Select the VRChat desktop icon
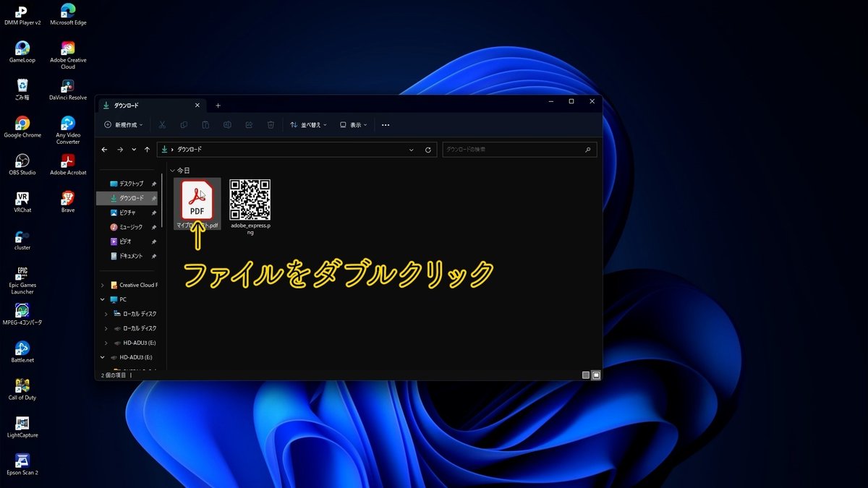The width and height of the screenshot is (868, 488). [x=22, y=202]
